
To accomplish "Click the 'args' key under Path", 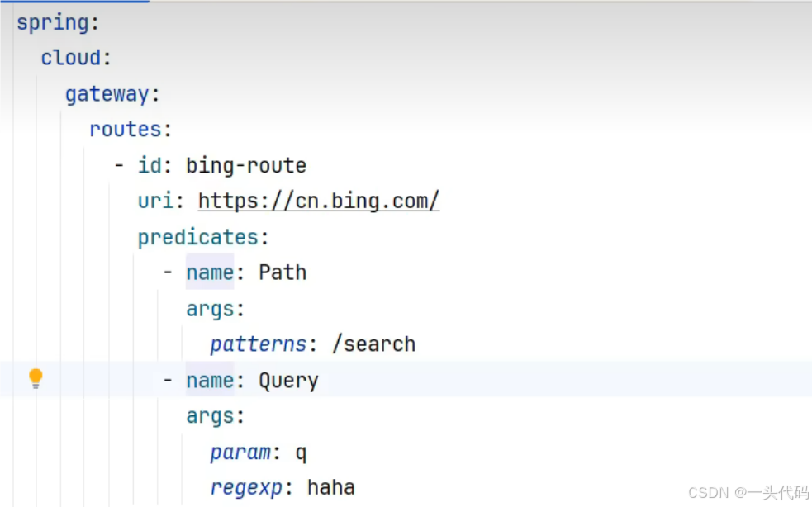I will (210, 309).
